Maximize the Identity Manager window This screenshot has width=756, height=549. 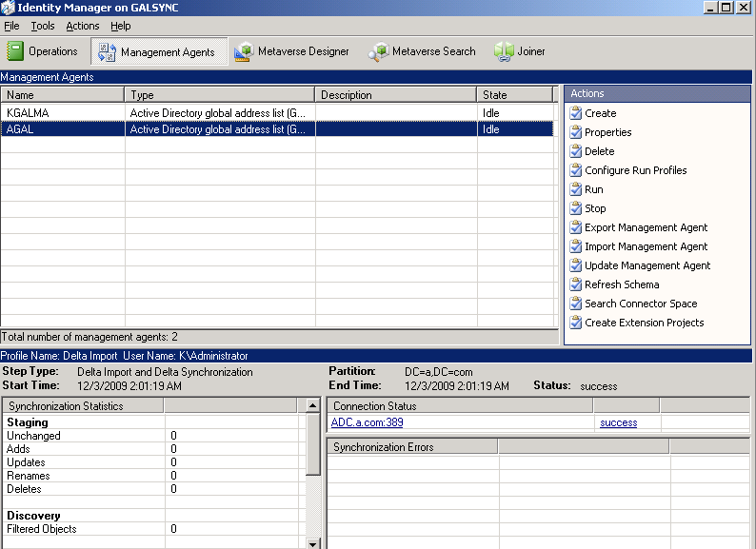(x=726, y=8)
